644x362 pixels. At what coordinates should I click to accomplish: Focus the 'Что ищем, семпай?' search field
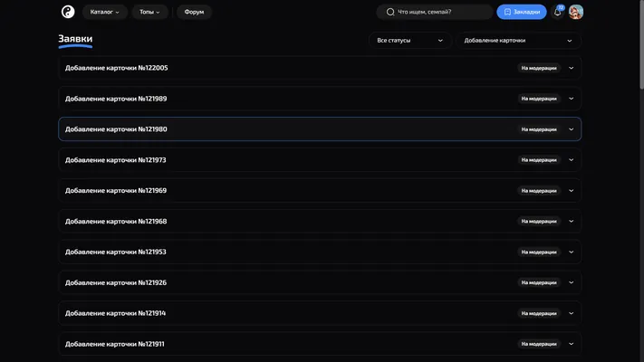click(x=435, y=12)
